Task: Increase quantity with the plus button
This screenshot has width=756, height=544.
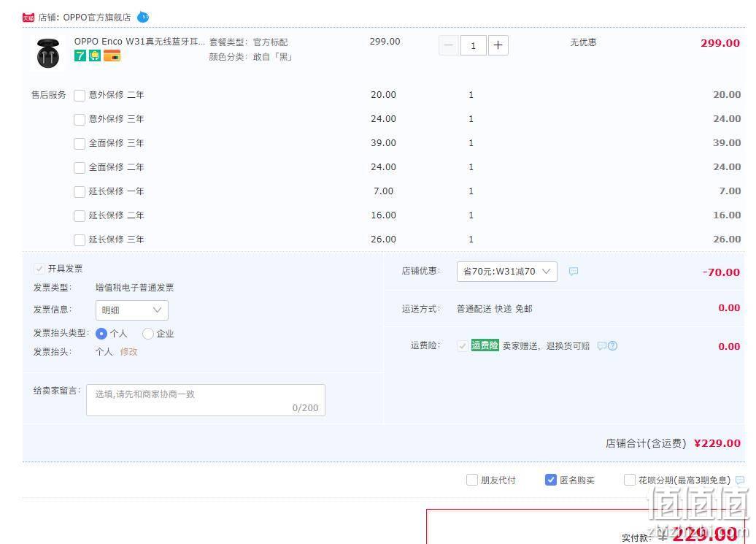Action: [498, 45]
